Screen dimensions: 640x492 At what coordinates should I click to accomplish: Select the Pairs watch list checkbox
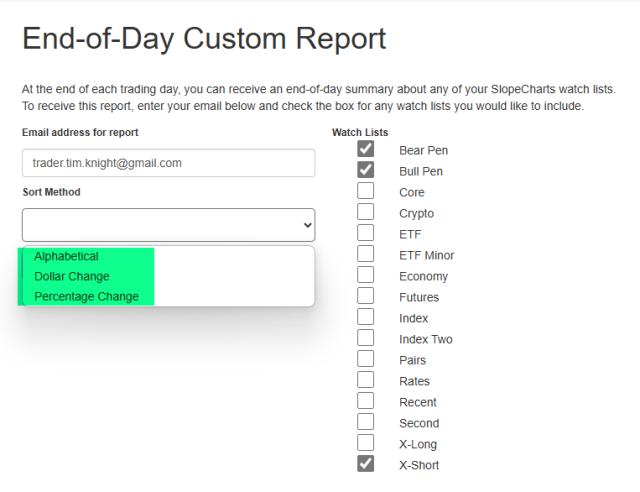tap(366, 360)
